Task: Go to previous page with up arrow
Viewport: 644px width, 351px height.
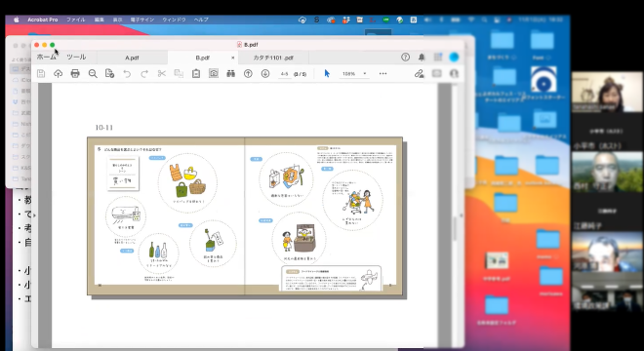Action: [x=248, y=73]
